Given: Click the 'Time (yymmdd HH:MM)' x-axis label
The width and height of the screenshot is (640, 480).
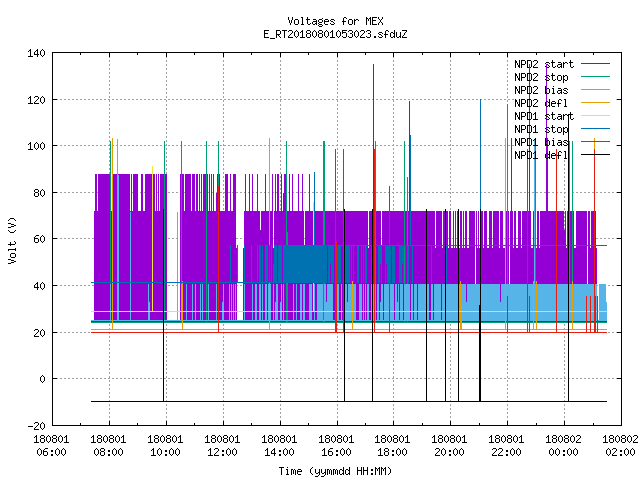Looking at the screenshot, I should click(x=335, y=471).
